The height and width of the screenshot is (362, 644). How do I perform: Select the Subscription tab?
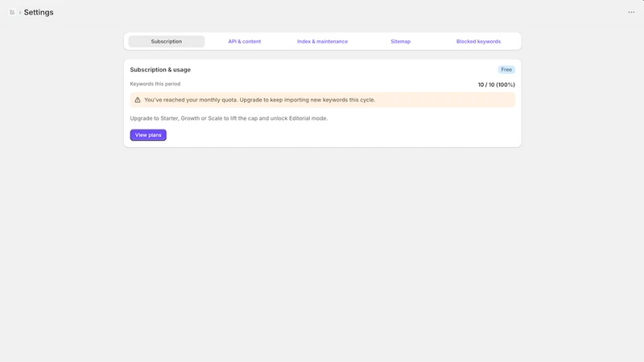pos(167,42)
